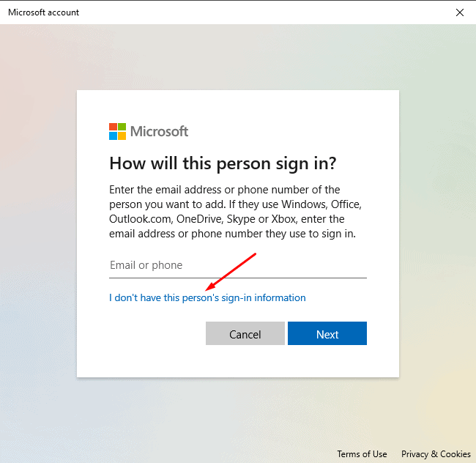Open "I don't have this person's sign-in information" link
Viewport: 476px width, 463px height.
tap(207, 298)
